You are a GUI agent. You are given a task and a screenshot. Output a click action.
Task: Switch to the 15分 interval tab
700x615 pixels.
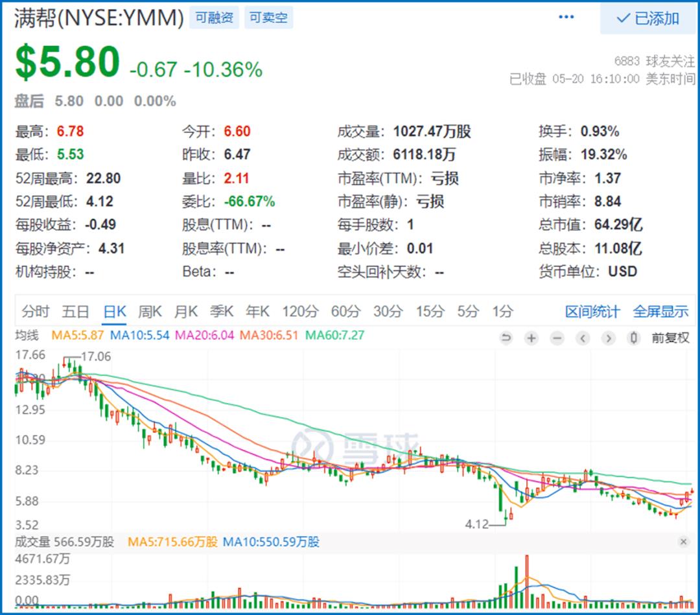click(430, 311)
